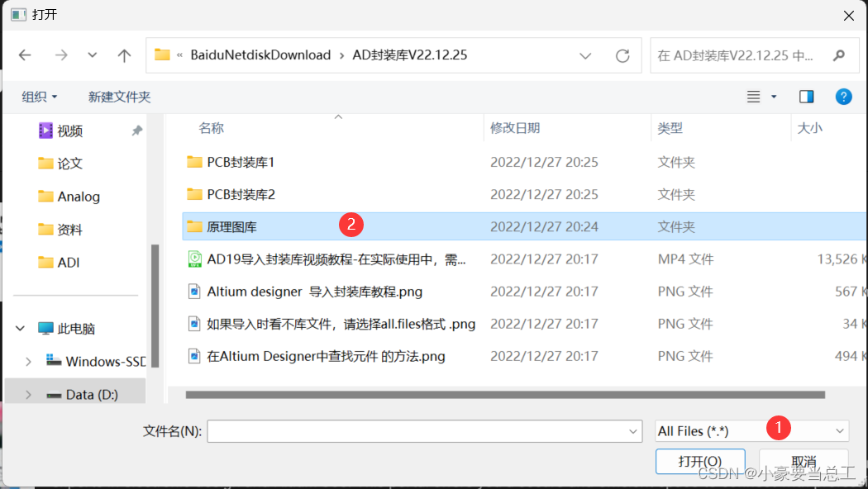Open the All Files (*.*) filter dropdown
The image size is (868, 489).
pos(751,430)
